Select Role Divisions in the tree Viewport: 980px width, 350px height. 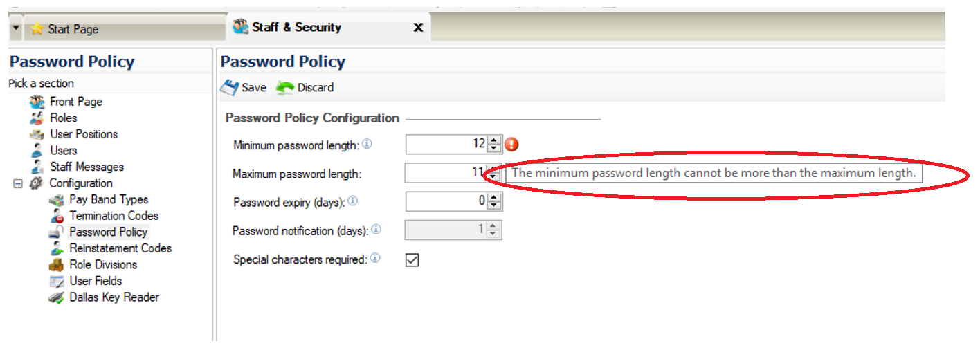[x=103, y=265]
